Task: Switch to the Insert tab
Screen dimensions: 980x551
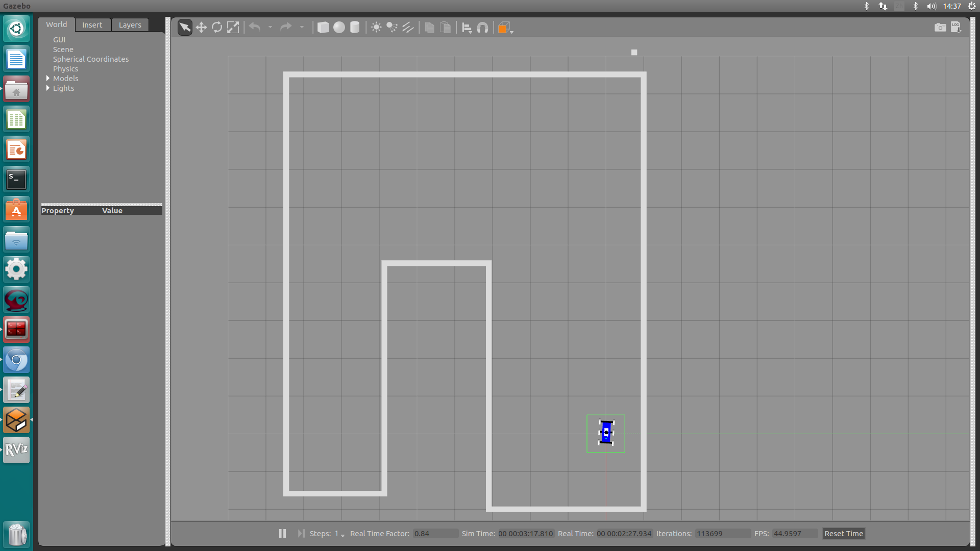Action: point(92,24)
